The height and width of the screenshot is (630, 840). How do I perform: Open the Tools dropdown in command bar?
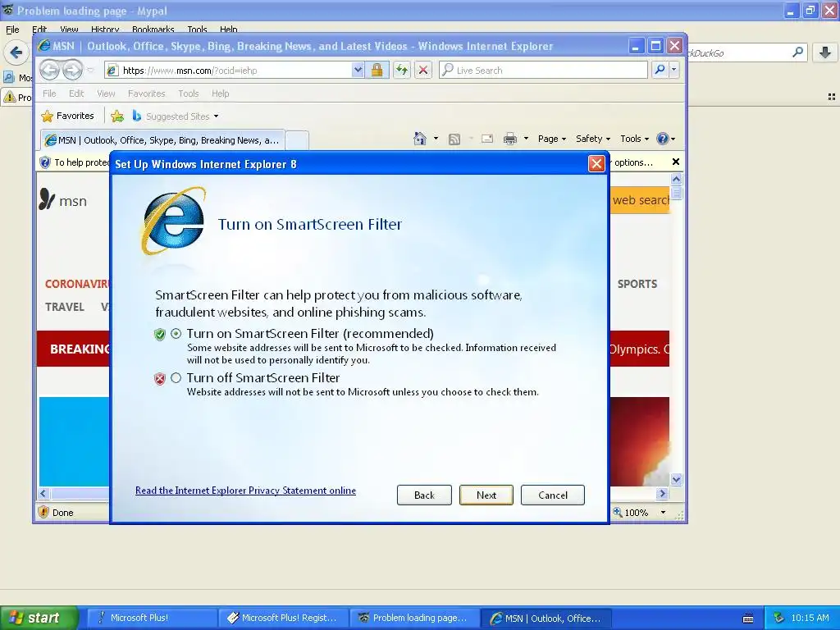(634, 139)
